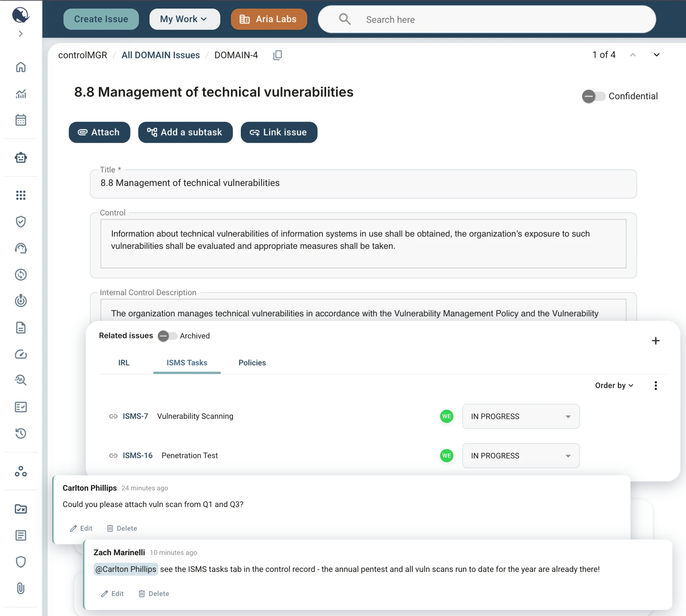Click the Aria Labs button

pos(269,19)
